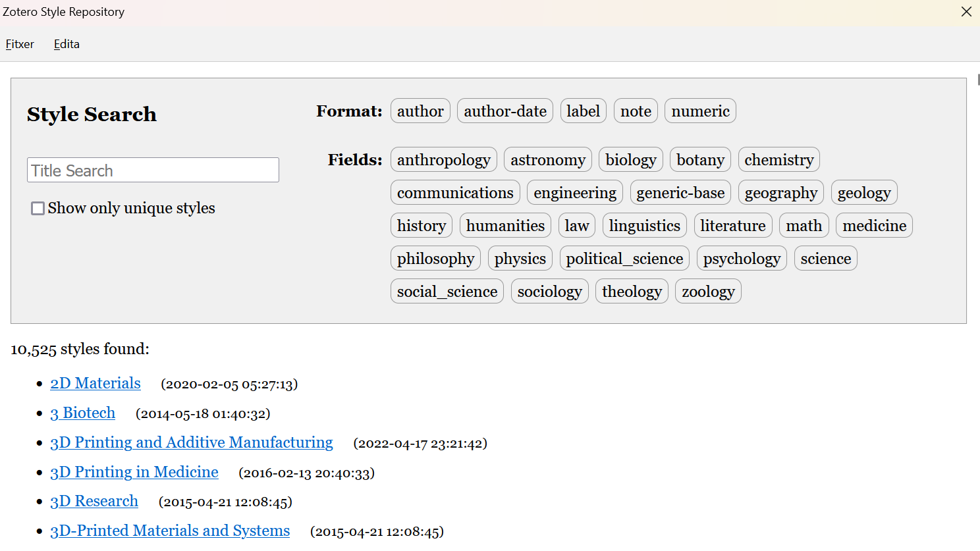The image size is (980, 551).
Task: Filter by numeric format
Action: (x=700, y=111)
